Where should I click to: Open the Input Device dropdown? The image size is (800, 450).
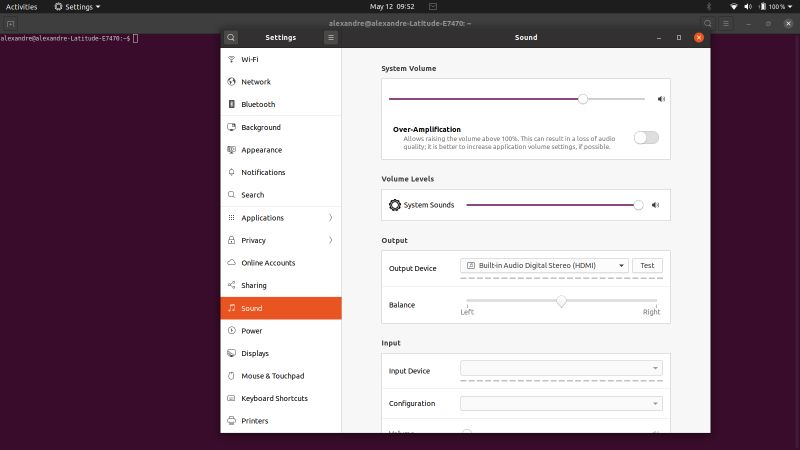(561, 368)
